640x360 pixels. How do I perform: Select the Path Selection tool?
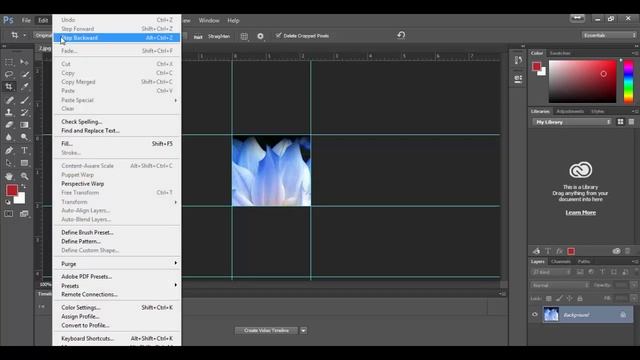coord(9,163)
